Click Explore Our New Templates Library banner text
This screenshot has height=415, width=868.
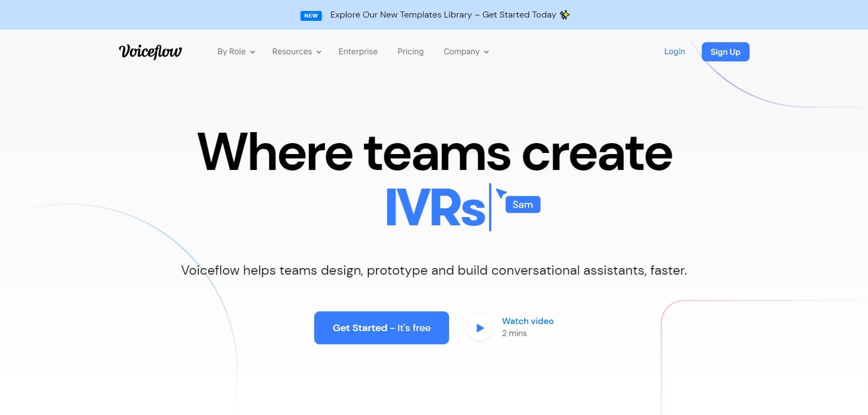443,15
